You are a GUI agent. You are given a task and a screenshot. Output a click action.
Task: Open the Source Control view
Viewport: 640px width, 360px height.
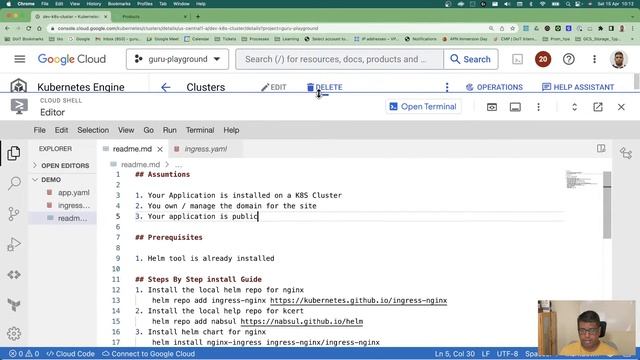pos(14,213)
